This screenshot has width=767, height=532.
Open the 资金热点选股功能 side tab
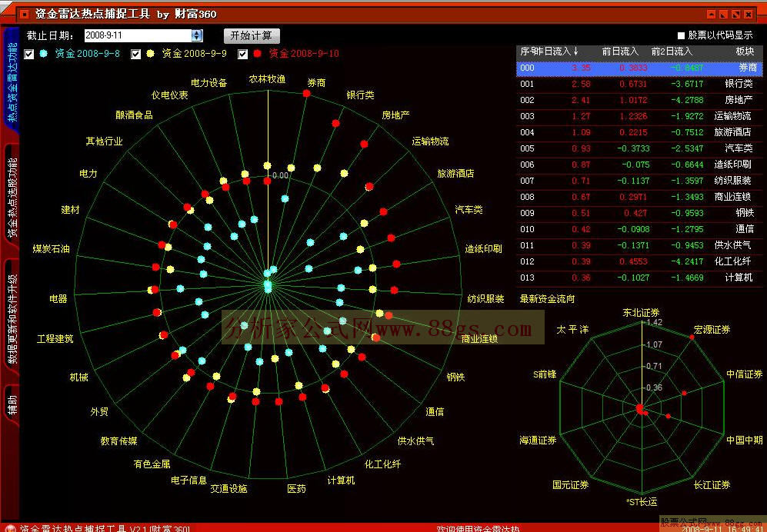(x=12, y=198)
